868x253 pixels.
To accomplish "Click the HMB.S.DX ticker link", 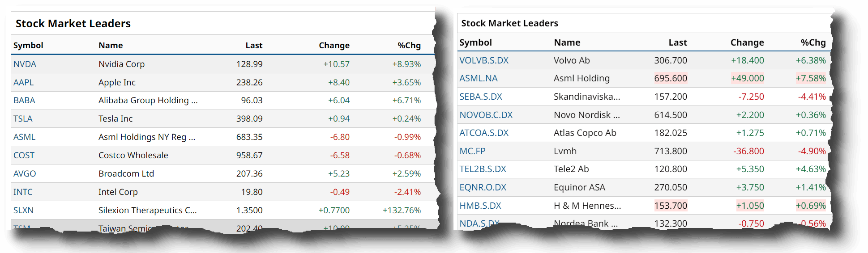I will pyautogui.click(x=480, y=206).
